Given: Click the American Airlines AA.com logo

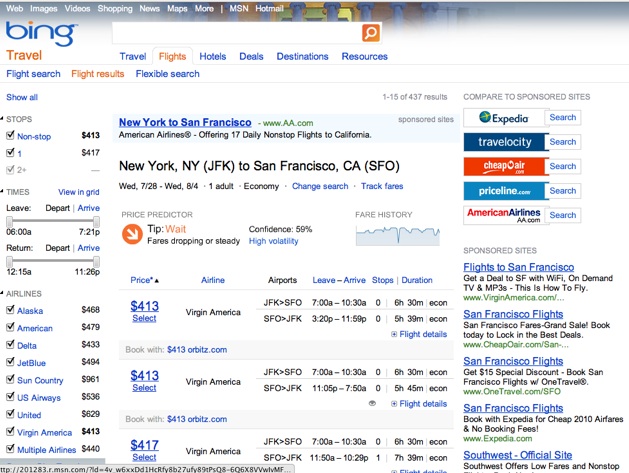Looking at the screenshot, I should coord(504,215).
